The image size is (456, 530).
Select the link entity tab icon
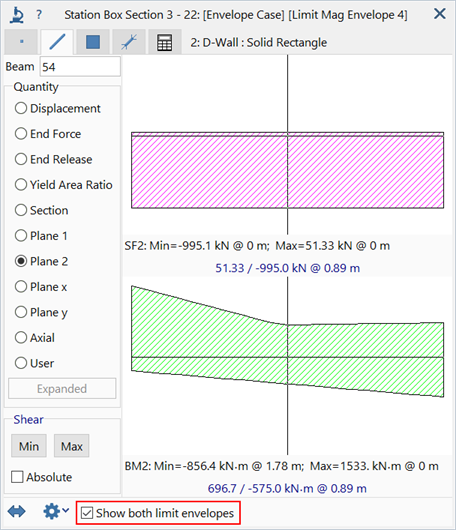(x=129, y=42)
